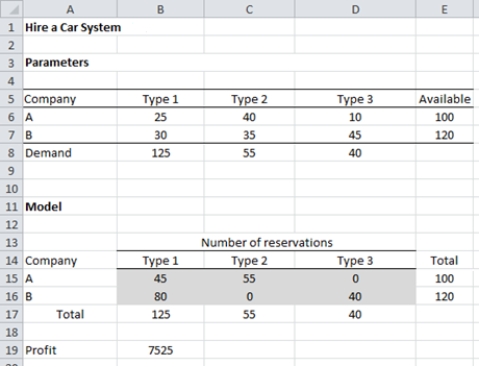Screen dimensions: 479x367
Task: Select cell with value 25 in row 6
Action: click(160, 117)
